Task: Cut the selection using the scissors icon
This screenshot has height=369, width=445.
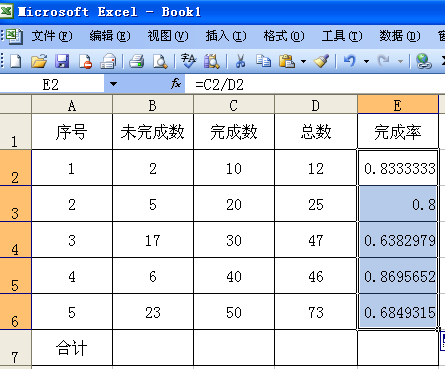Action: [x=240, y=61]
